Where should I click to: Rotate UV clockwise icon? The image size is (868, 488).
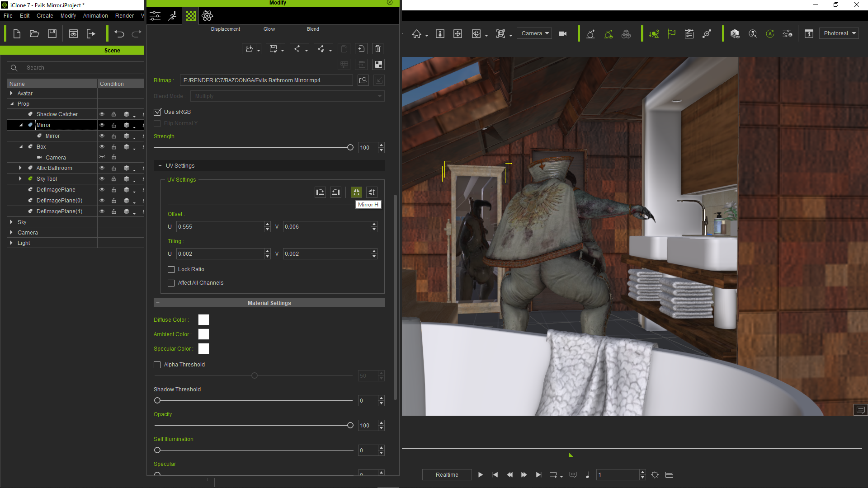point(320,192)
